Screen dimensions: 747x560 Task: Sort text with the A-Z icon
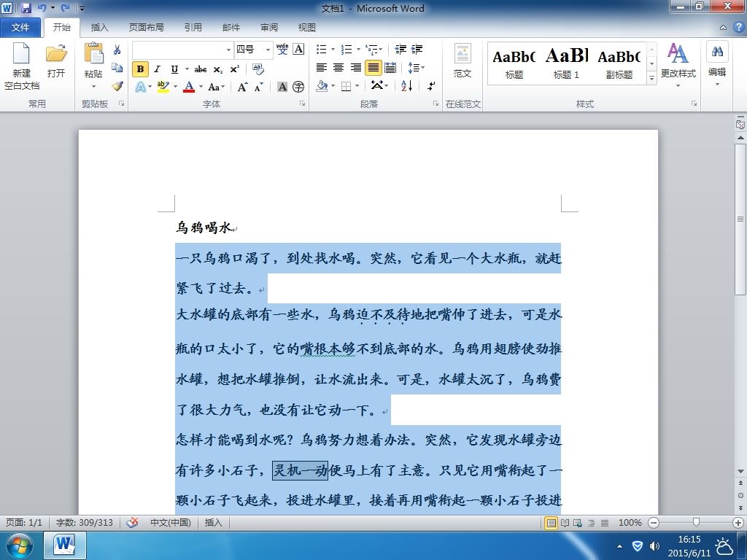tap(407, 86)
